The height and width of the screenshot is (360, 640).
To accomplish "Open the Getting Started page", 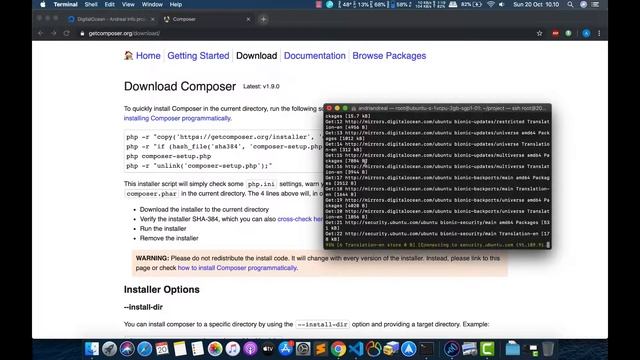I will [198, 56].
